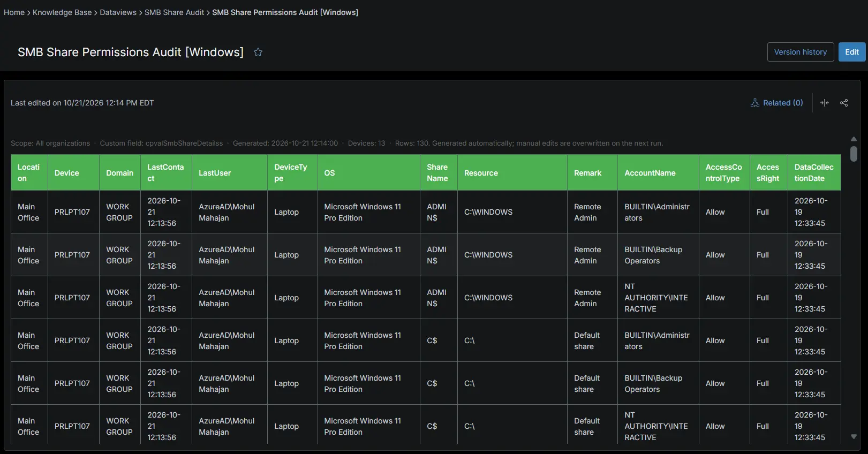Screen dimensions: 868x454
Task: Navigate to the Dataviews breadcrumb
Action: click(x=118, y=12)
